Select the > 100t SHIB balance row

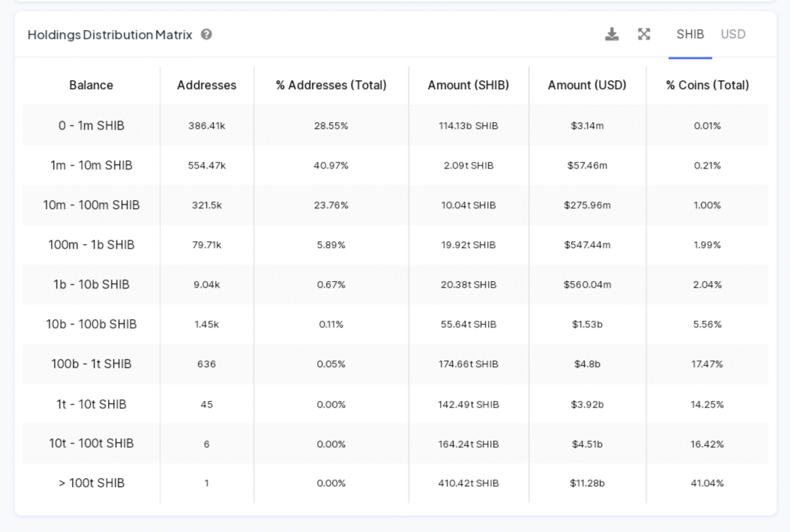point(91,483)
